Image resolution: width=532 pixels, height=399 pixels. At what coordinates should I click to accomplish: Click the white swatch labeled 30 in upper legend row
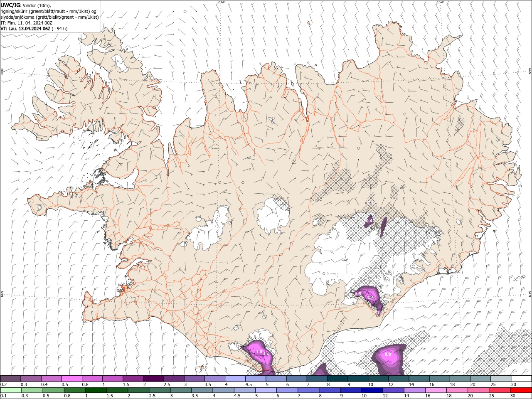click(x=521, y=379)
